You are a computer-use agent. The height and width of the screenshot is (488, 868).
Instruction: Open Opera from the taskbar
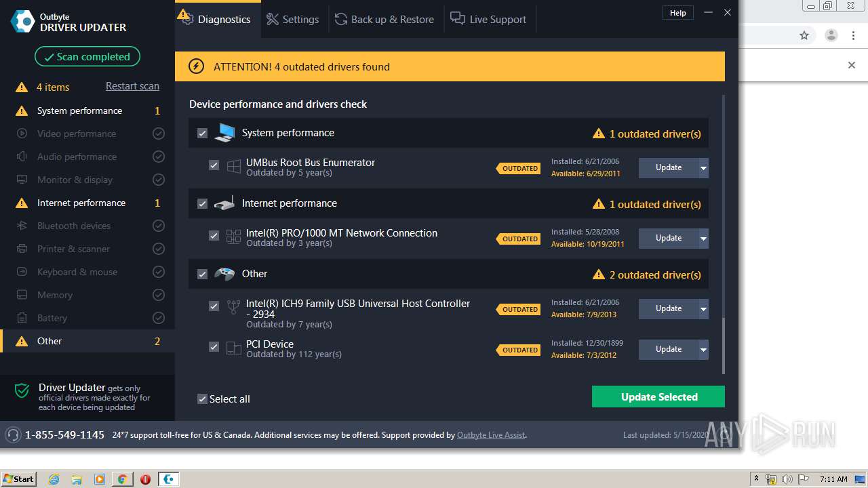[x=145, y=479]
